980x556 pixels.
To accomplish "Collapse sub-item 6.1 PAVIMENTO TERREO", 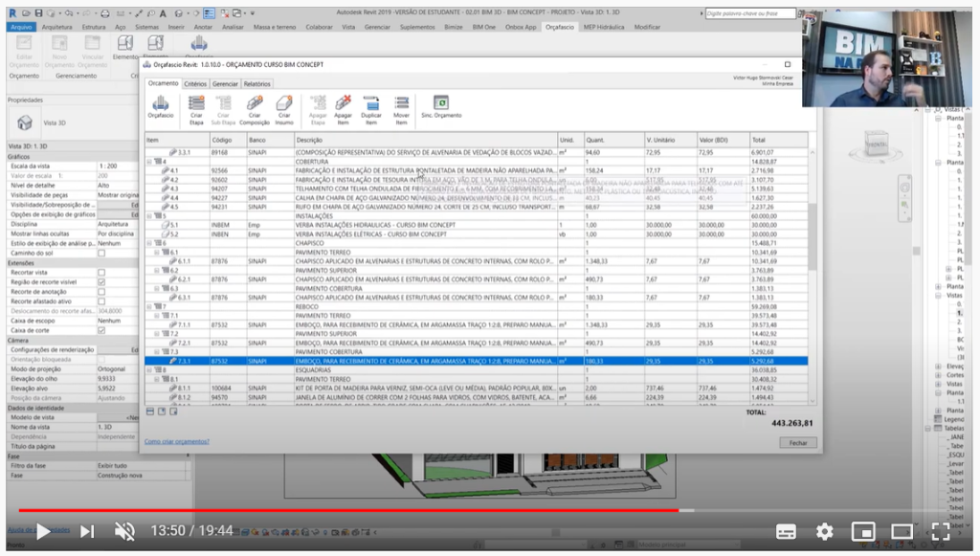I will (157, 253).
